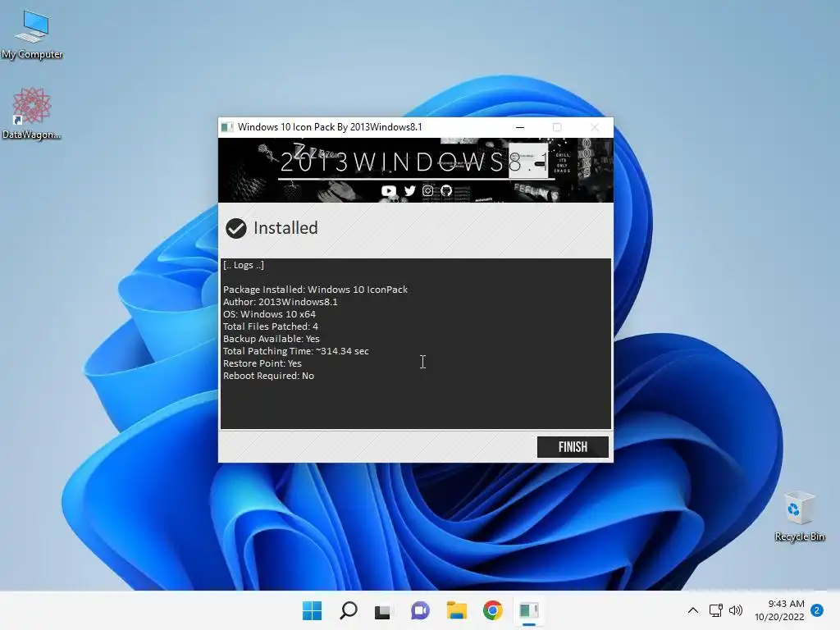840x630 pixels.
Task: Click the installer title bar app icon
Action: (x=228, y=127)
